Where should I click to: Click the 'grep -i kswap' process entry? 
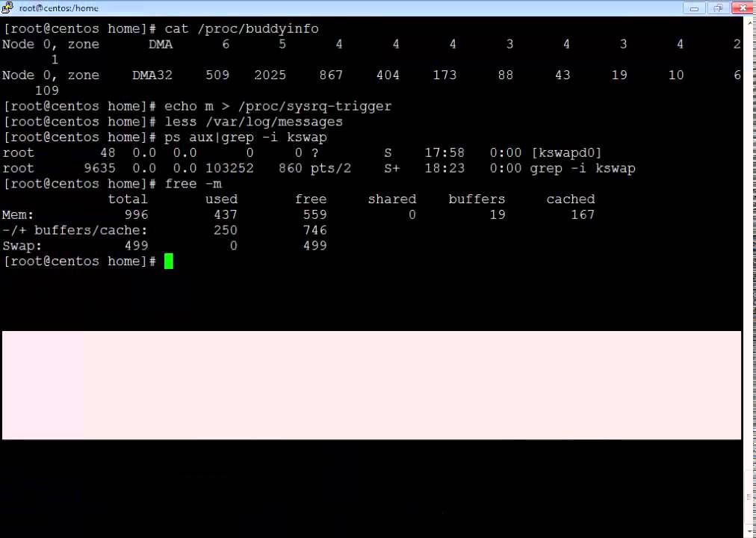(x=583, y=169)
